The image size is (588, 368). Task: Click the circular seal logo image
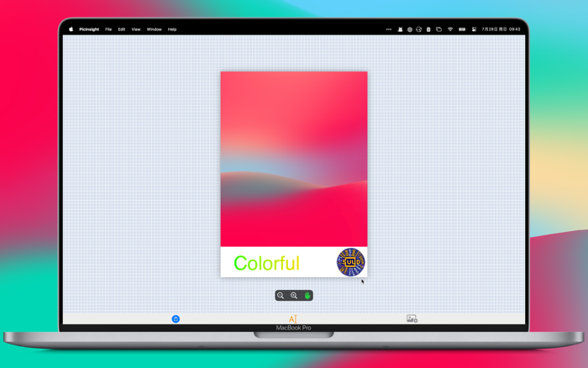coord(350,262)
